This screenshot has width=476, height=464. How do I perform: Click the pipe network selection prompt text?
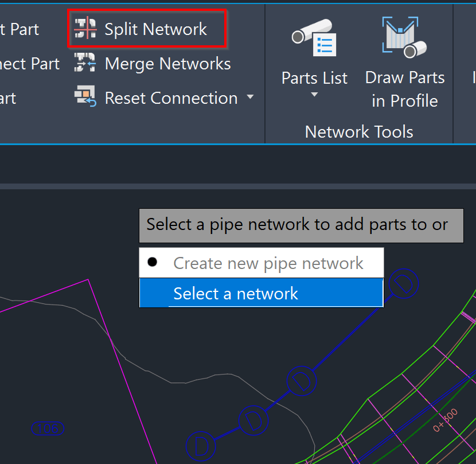[301, 225]
